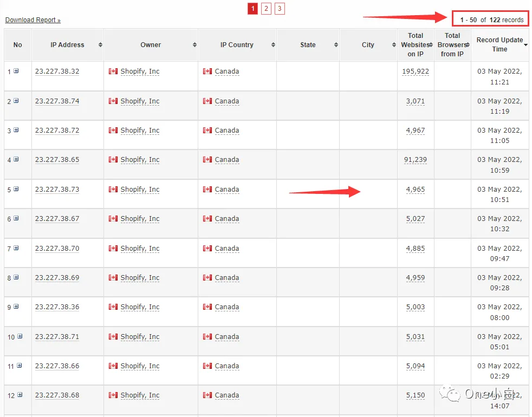
Task: Open 195,922 total websites link
Action: pyautogui.click(x=416, y=71)
